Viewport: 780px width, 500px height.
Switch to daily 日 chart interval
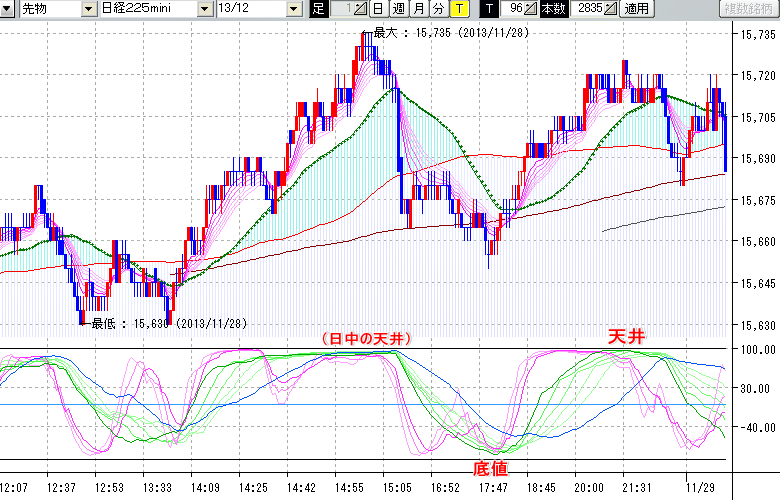(377, 9)
